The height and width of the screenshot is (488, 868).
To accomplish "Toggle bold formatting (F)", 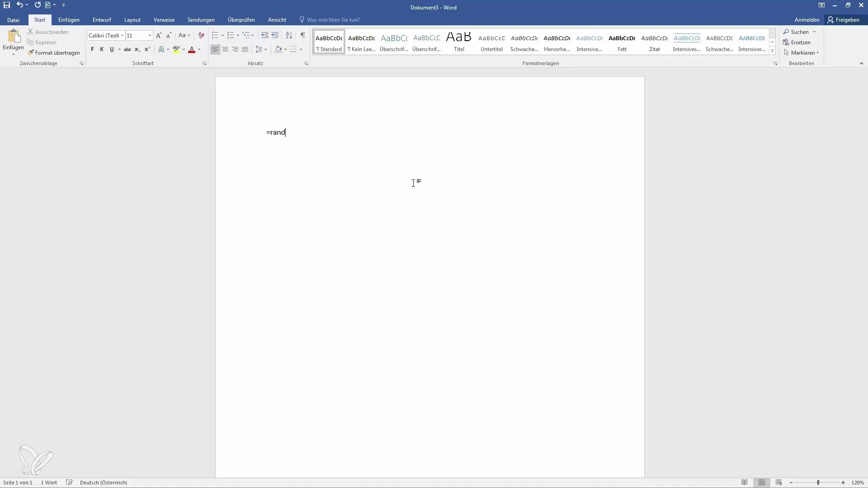I will click(92, 49).
